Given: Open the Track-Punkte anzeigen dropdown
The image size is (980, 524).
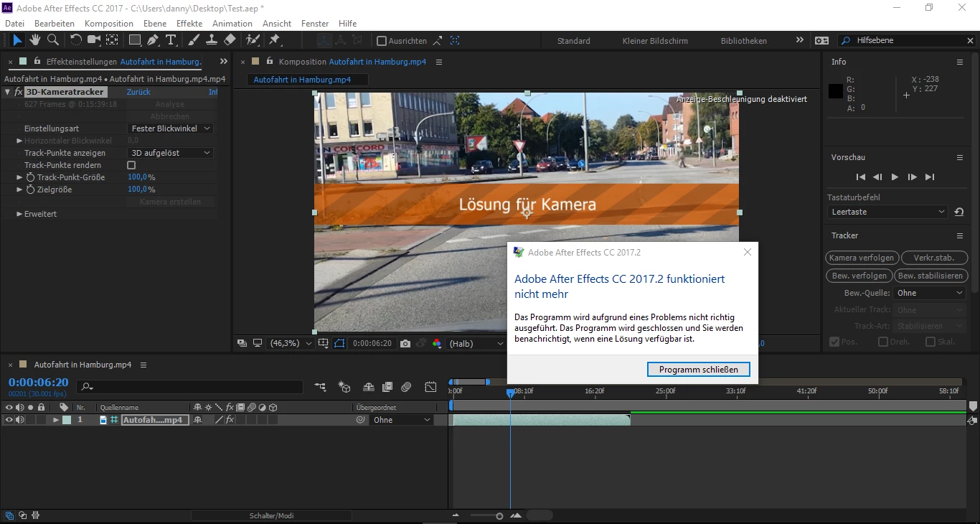Looking at the screenshot, I should [170, 153].
